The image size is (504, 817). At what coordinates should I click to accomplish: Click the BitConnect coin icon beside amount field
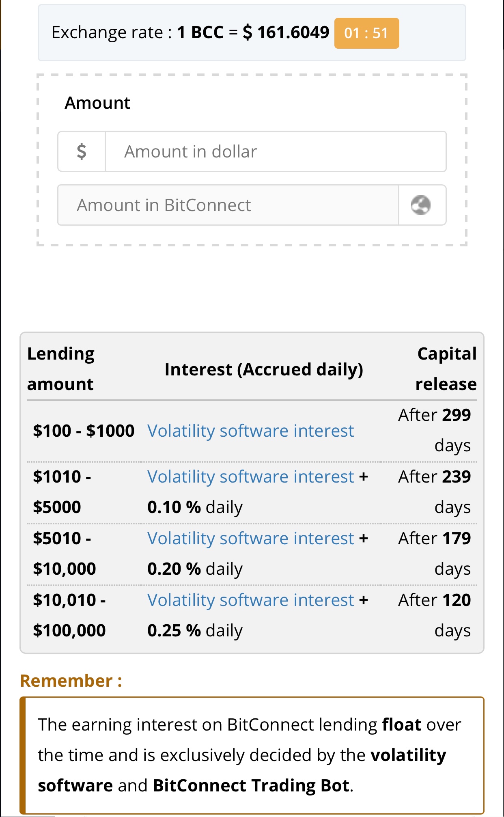421,205
